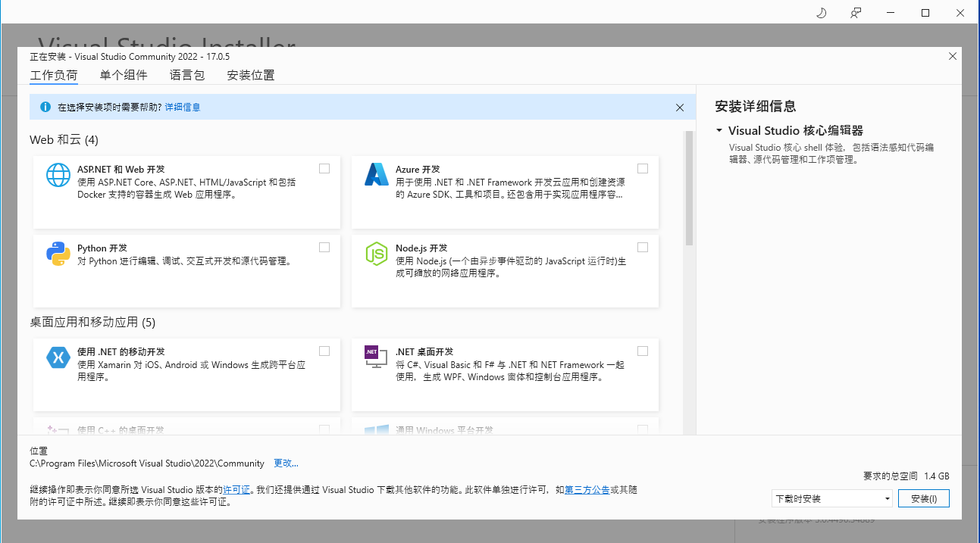980x543 pixels.
Task: Check the Node.js 开发 checkbox
Action: [x=643, y=247]
